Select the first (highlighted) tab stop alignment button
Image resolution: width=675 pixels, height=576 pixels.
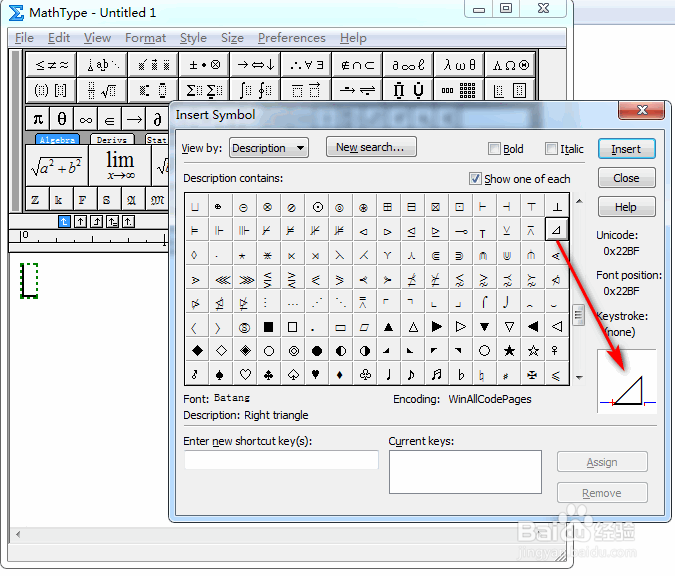[64, 221]
